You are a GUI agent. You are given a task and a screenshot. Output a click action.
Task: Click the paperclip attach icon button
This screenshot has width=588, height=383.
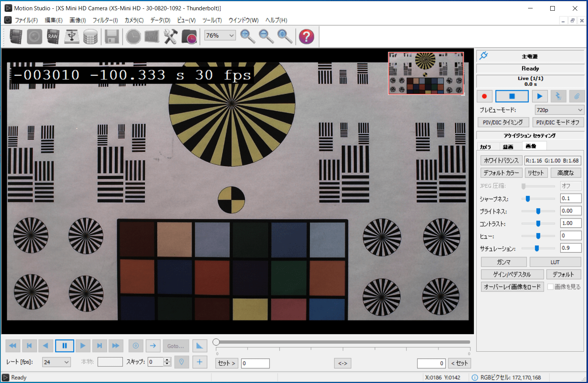pos(577,96)
